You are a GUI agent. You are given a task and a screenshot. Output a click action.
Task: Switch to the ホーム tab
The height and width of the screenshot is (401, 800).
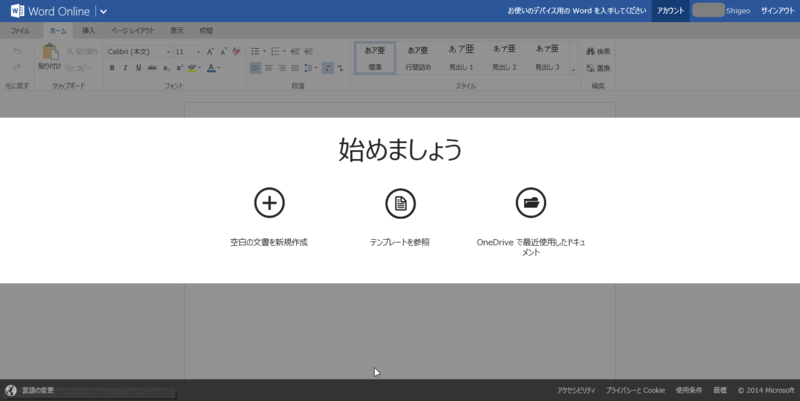click(58, 31)
